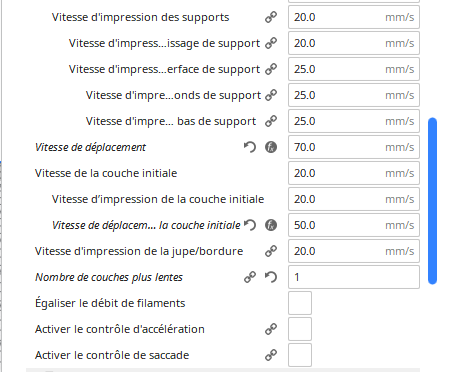
Task: Toggle Activer le contrôle d'accélération checkbox
Action: (300, 329)
